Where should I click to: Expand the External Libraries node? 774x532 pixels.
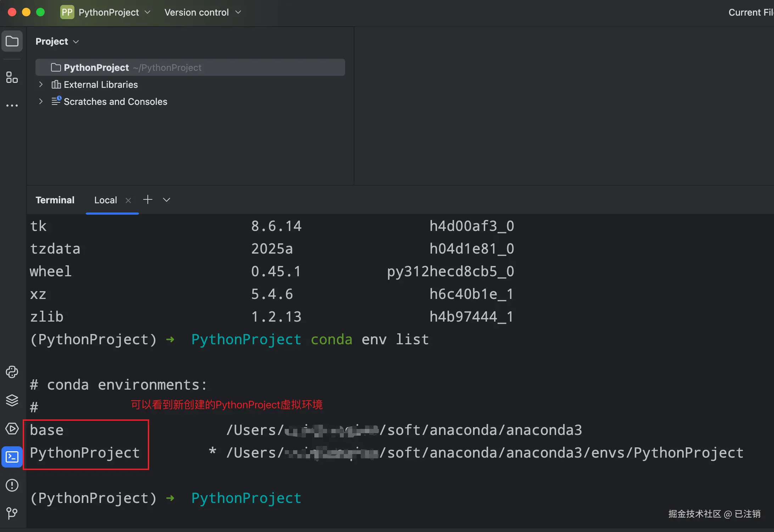[x=41, y=85]
